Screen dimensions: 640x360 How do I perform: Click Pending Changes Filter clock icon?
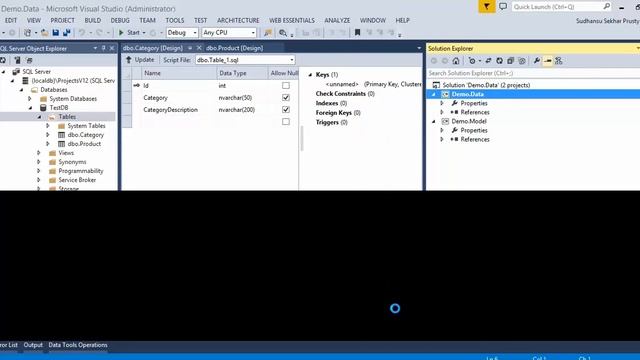click(472, 61)
